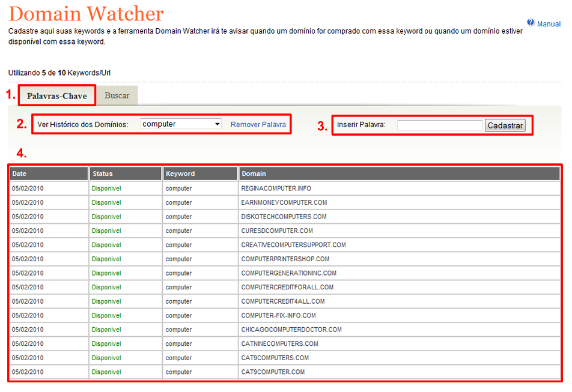This screenshot has width=572, height=392.
Task: Switch to the Buscar tab
Action: click(x=117, y=95)
